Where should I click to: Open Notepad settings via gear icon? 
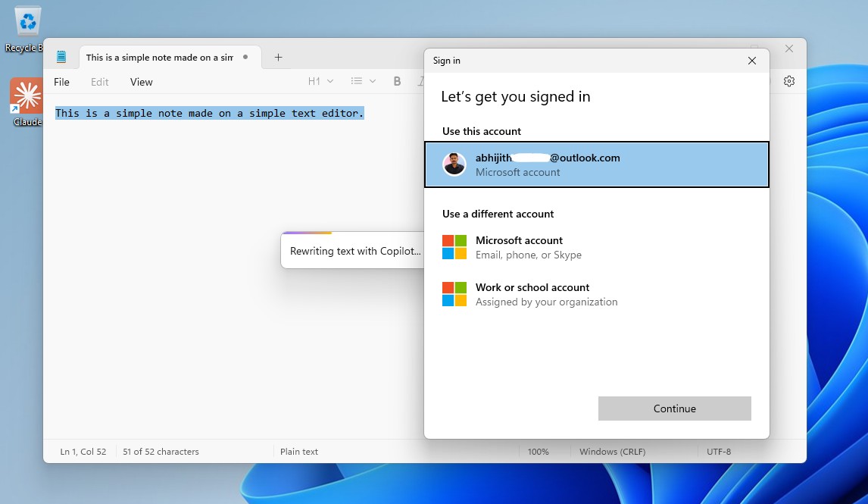click(788, 81)
